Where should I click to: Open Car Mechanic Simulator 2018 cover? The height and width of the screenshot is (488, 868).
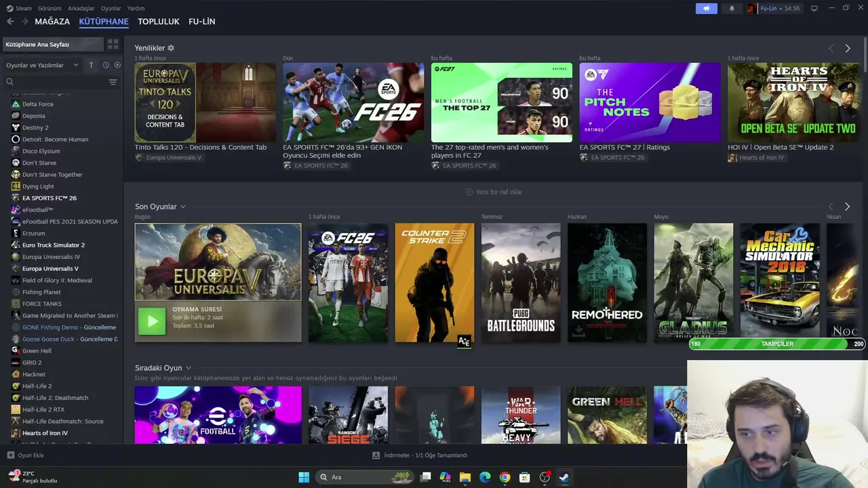[780, 283]
